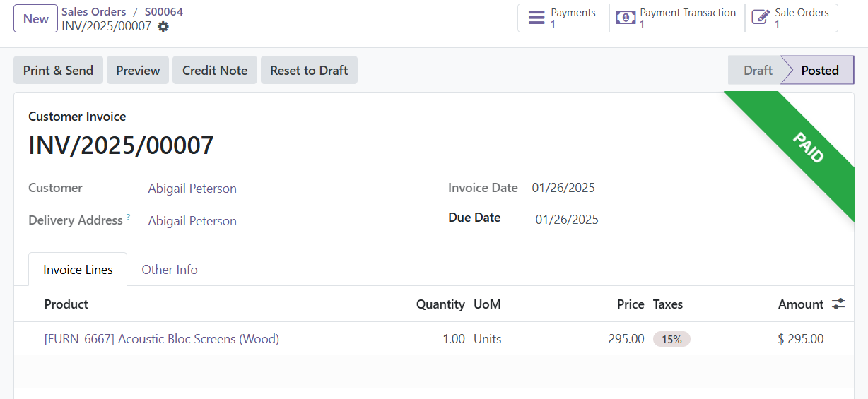Image resolution: width=868 pixels, height=399 pixels.
Task: Select the Draft status stage
Action: (x=758, y=70)
